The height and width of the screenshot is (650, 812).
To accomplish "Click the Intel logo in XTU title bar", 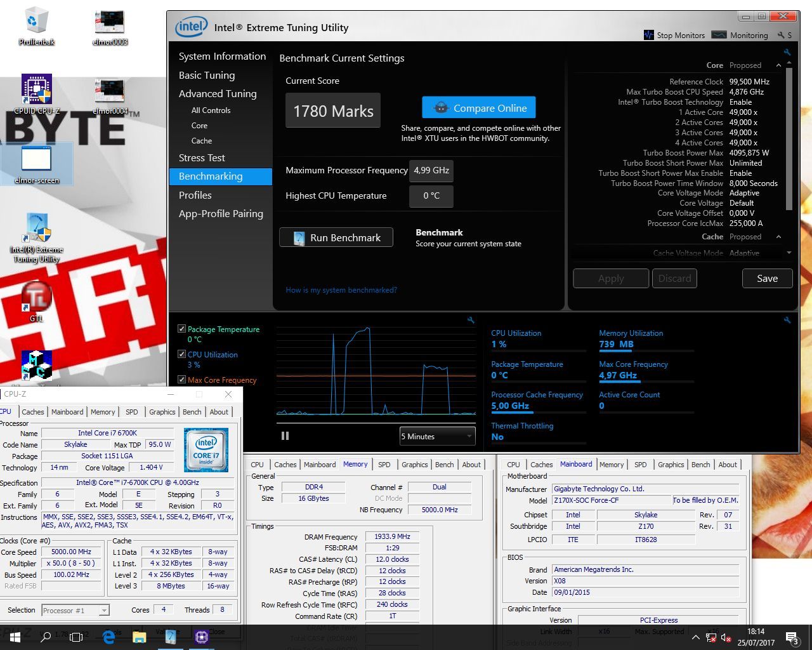I will [x=191, y=27].
